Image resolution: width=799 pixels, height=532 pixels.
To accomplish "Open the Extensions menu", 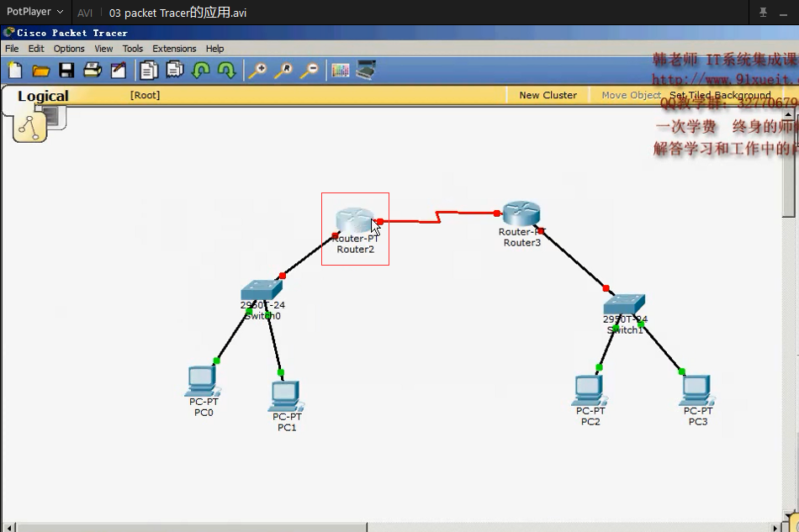I will tap(174, 49).
